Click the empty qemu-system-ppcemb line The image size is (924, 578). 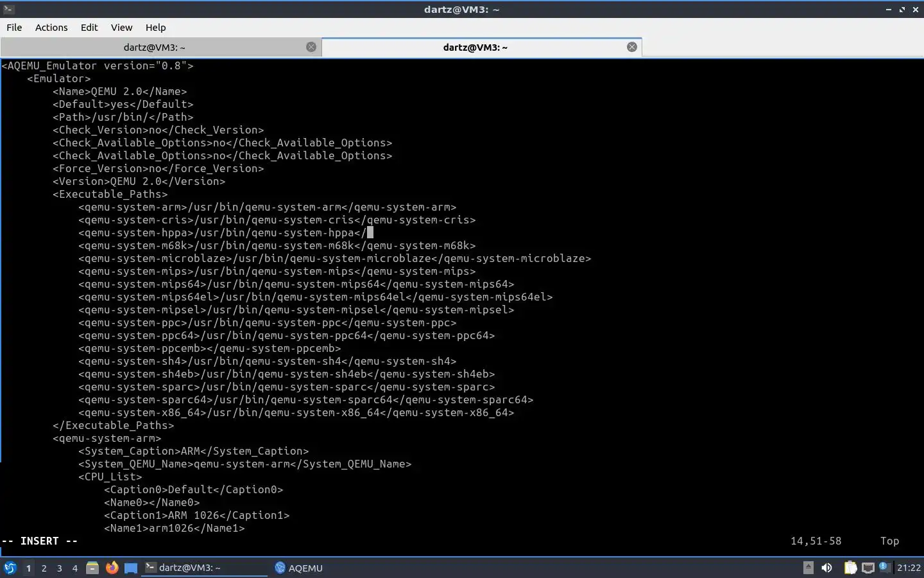210,348
